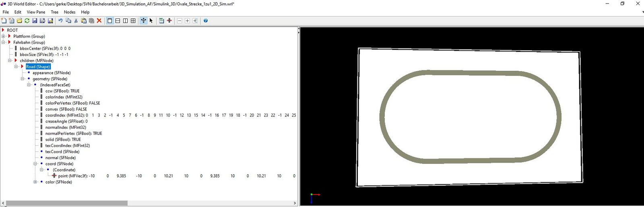Select the black arrow pointer tool
Viewport: 644px width, 207px height.
151,21
